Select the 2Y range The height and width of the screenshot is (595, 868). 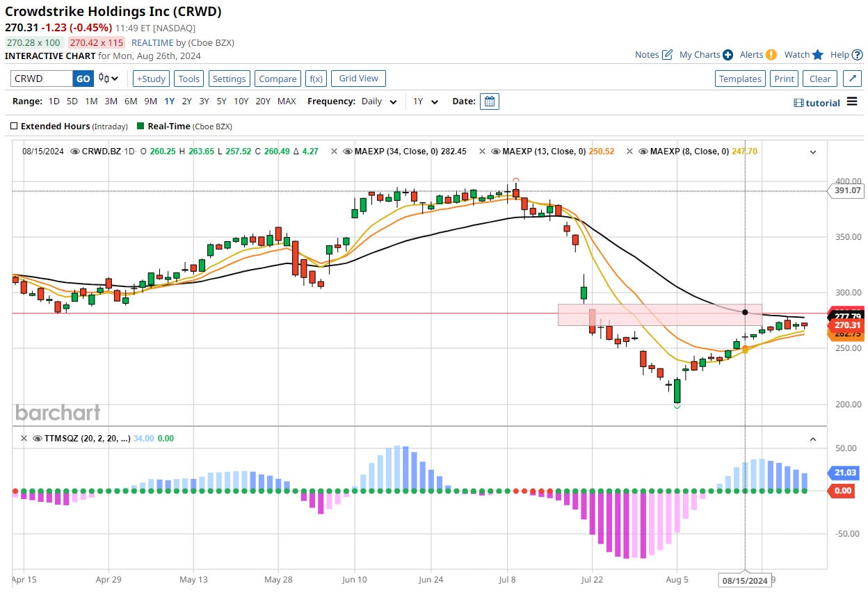point(187,101)
